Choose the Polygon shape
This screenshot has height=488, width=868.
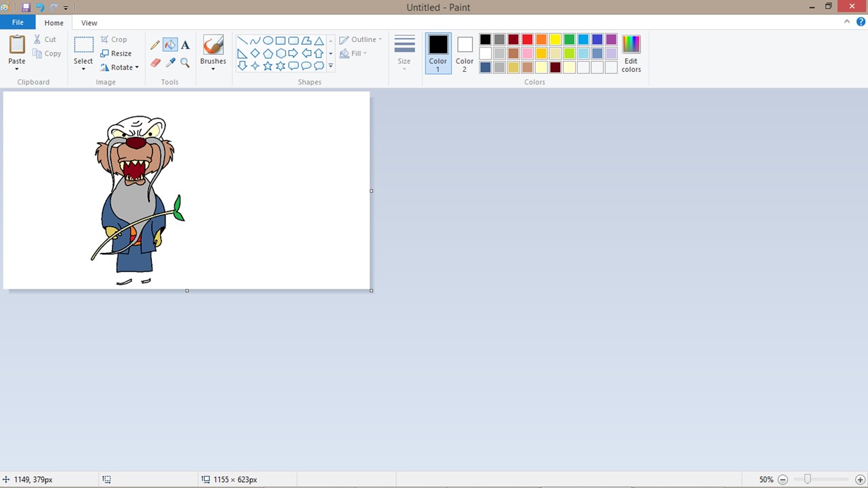tap(306, 41)
